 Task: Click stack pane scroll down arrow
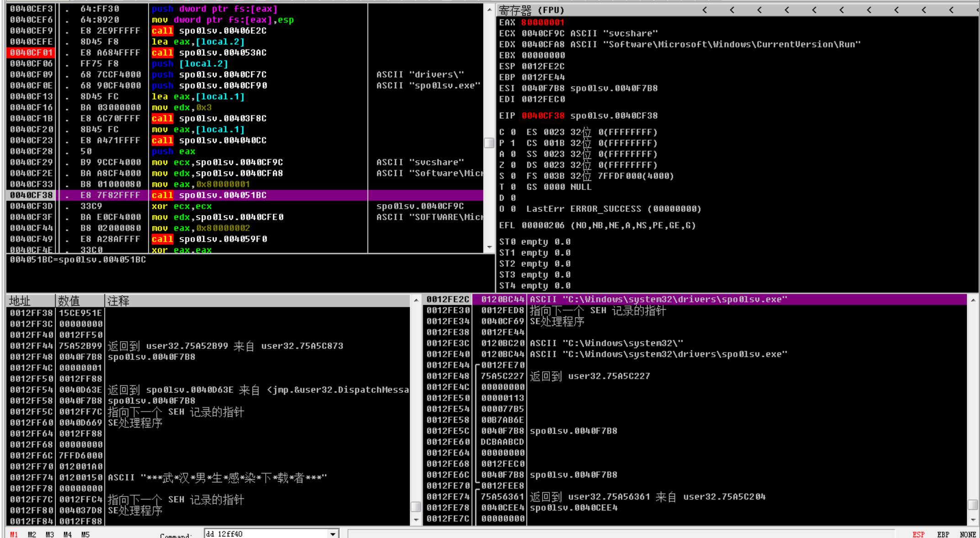tap(973, 520)
